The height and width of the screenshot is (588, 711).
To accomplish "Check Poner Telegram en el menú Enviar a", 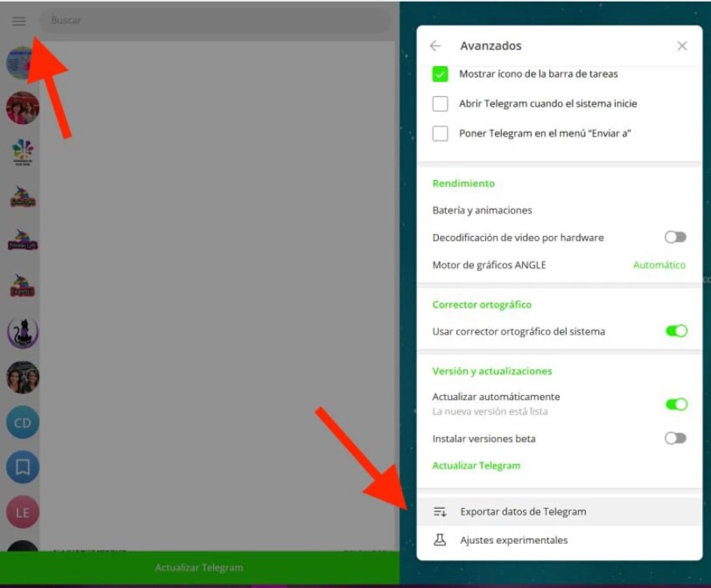I will click(x=440, y=134).
